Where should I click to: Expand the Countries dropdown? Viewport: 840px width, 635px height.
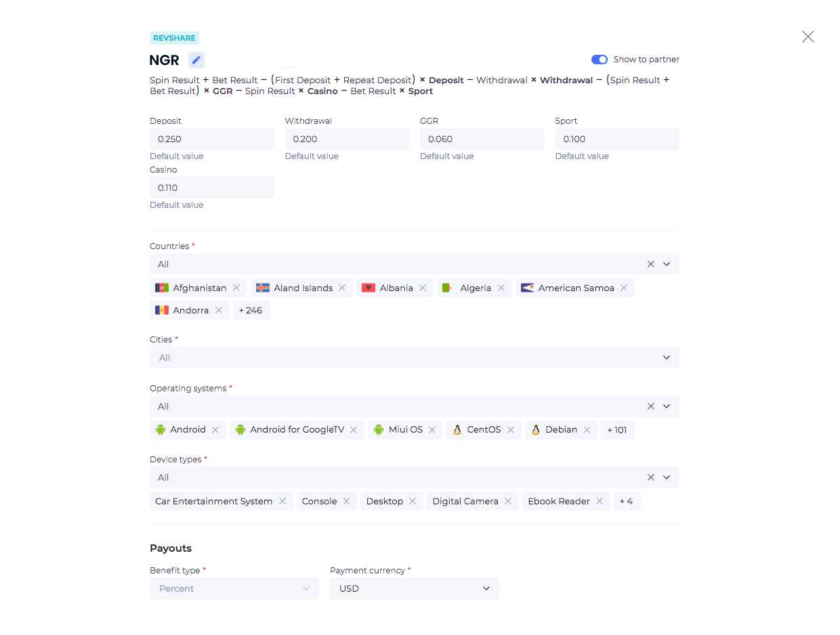[x=667, y=264]
